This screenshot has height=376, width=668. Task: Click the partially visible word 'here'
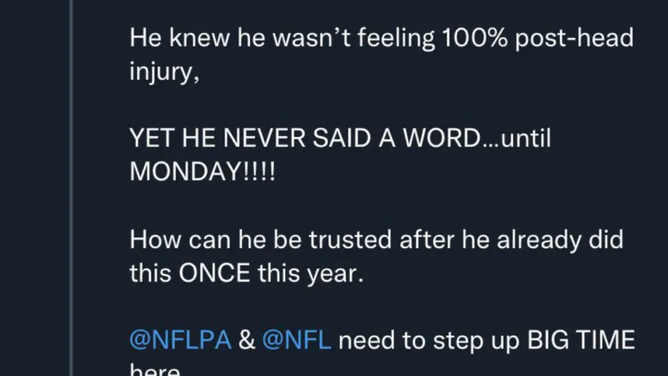coord(154,370)
